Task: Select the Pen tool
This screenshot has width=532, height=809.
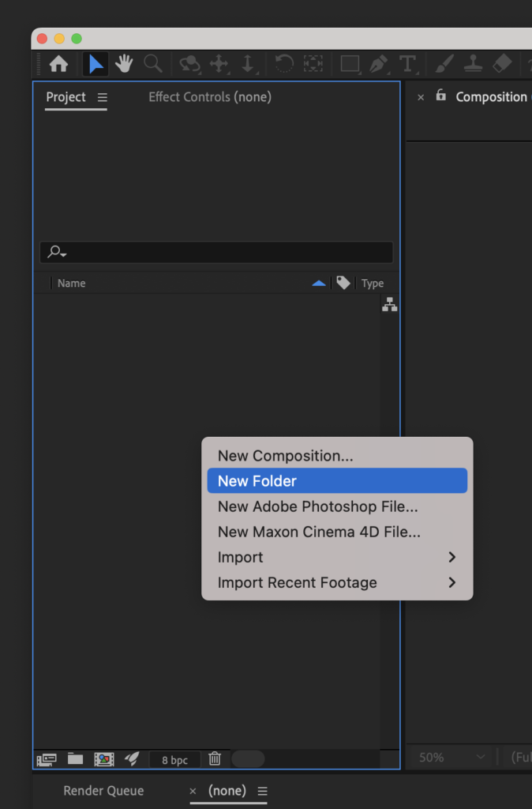Action: tap(378, 64)
